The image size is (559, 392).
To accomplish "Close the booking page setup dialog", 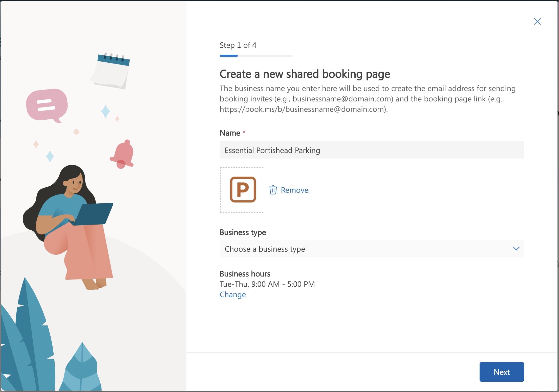I will pos(537,21).
